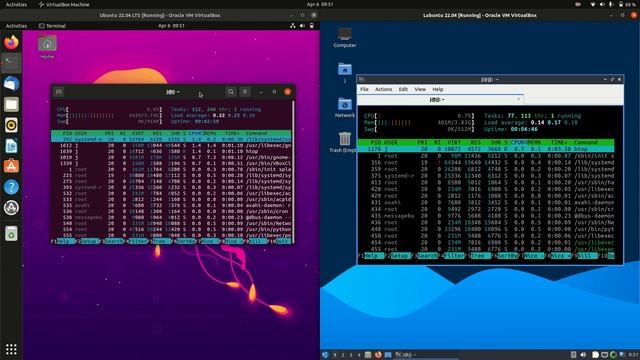Show Applications grid in the Ubuntu dock
Viewport: 640px width, 360px height.
click(11, 349)
